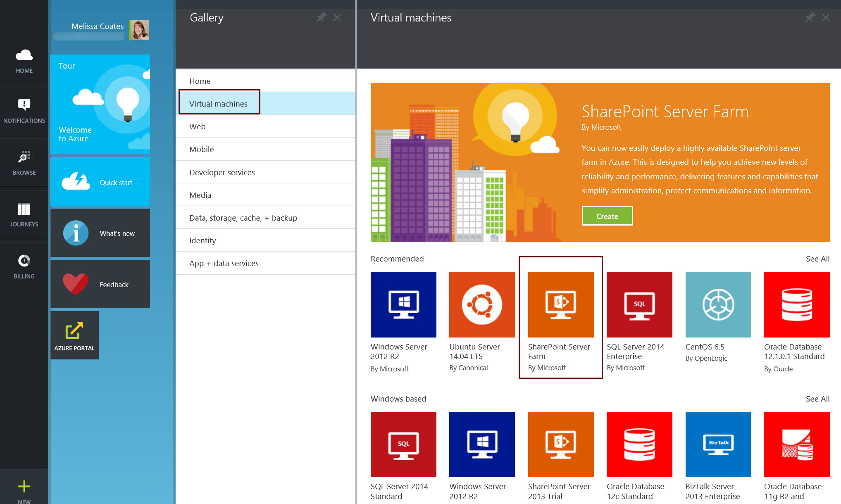
Task: Click See All for Recommended
Action: (817, 259)
